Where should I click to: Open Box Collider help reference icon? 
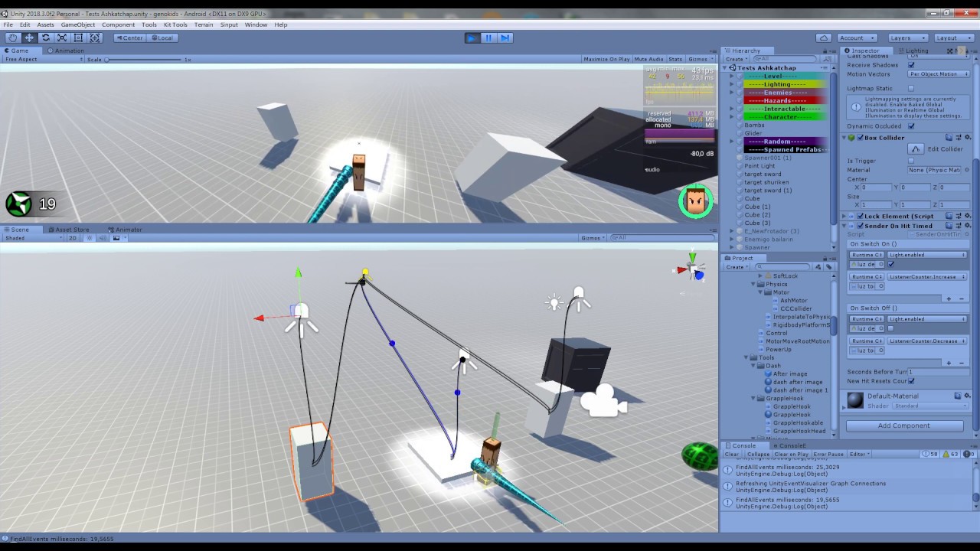pos(949,138)
